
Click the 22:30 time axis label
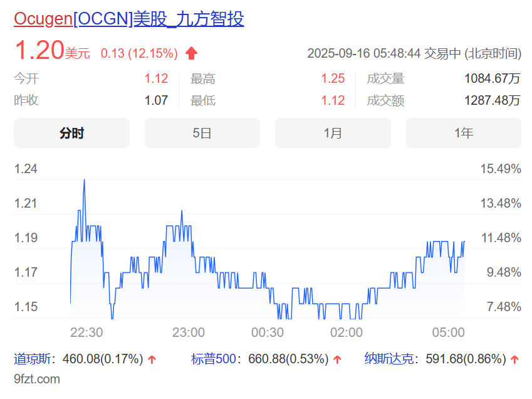[x=86, y=332]
